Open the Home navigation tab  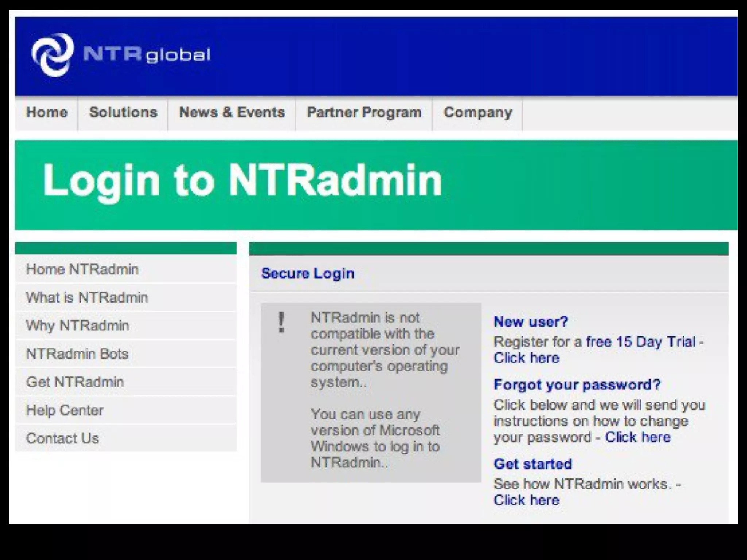click(47, 113)
